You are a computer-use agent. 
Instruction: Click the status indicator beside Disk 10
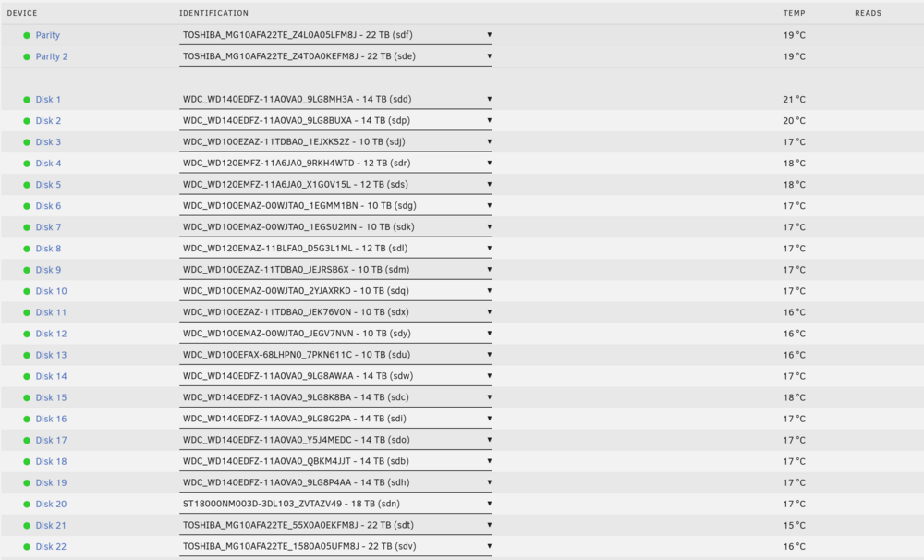pos(27,291)
